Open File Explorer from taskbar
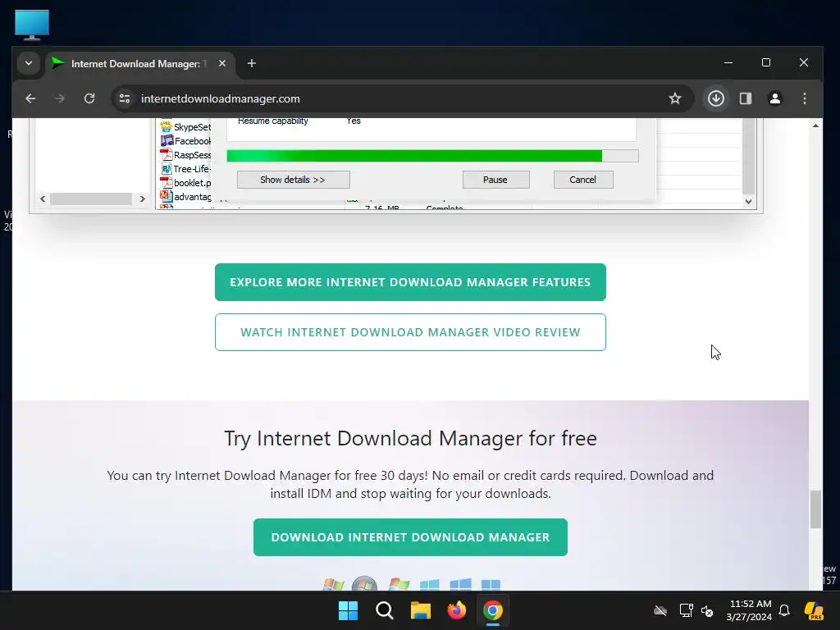840x630 pixels. coord(421,610)
